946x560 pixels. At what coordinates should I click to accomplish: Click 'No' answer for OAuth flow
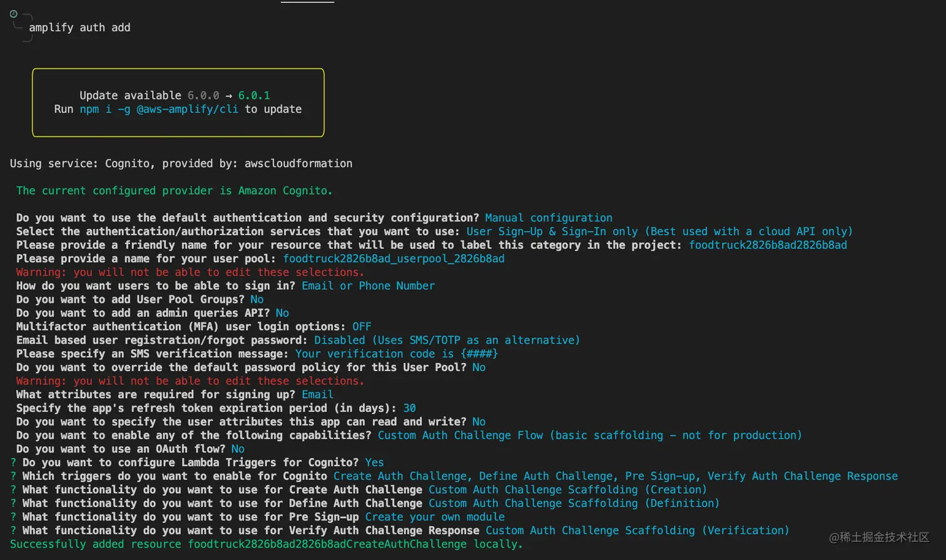pyautogui.click(x=238, y=449)
